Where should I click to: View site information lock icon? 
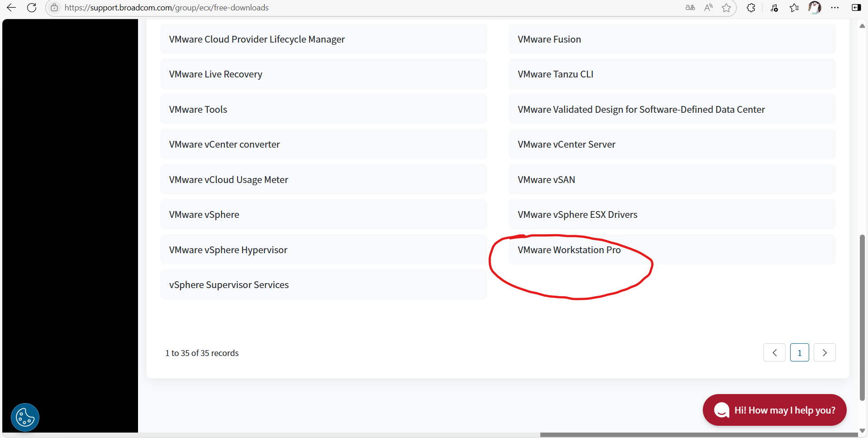54,8
